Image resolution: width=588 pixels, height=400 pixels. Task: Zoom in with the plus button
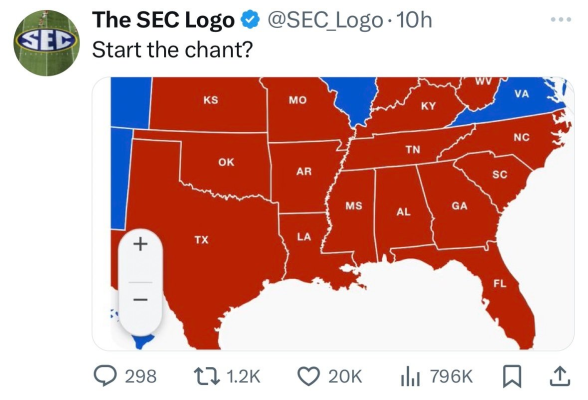pyautogui.click(x=141, y=244)
